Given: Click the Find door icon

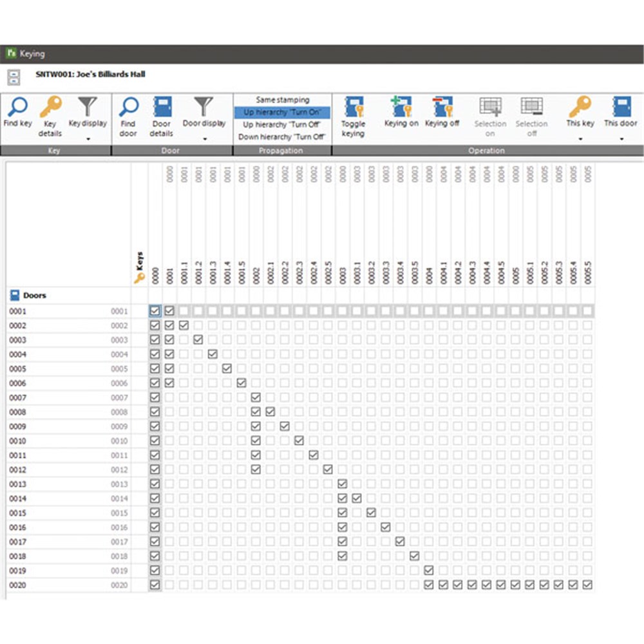Looking at the screenshot, I should pyautogui.click(x=129, y=108).
